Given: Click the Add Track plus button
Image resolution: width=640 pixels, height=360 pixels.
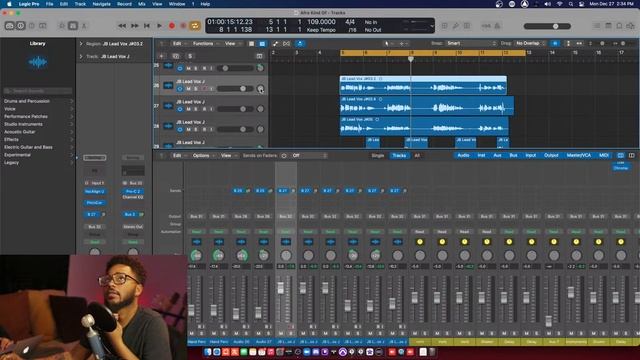Looking at the screenshot, I should coord(162,56).
